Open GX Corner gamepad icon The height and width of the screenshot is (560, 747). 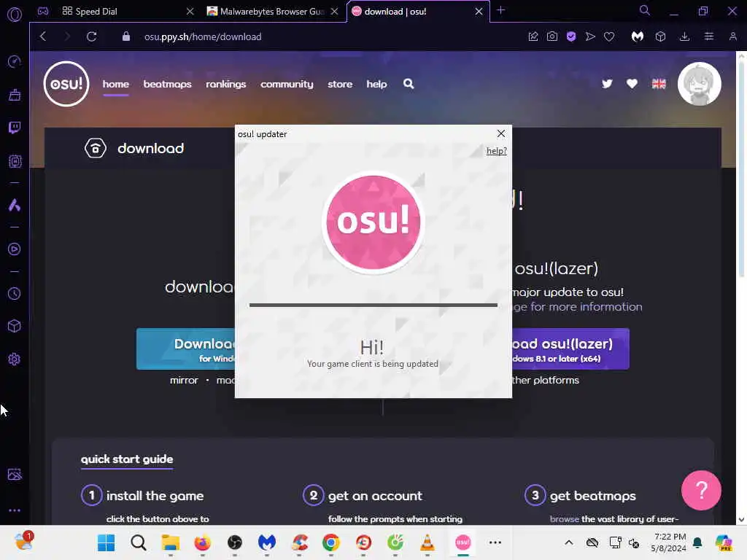pos(43,11)
